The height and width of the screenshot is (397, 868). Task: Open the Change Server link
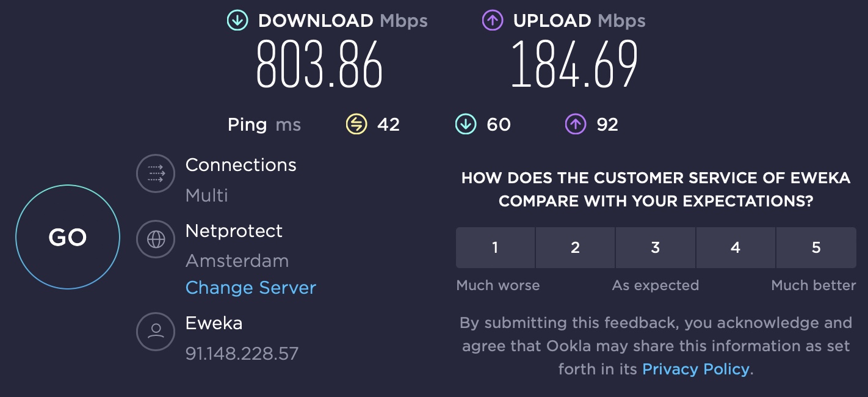click(x=251, y=288)
